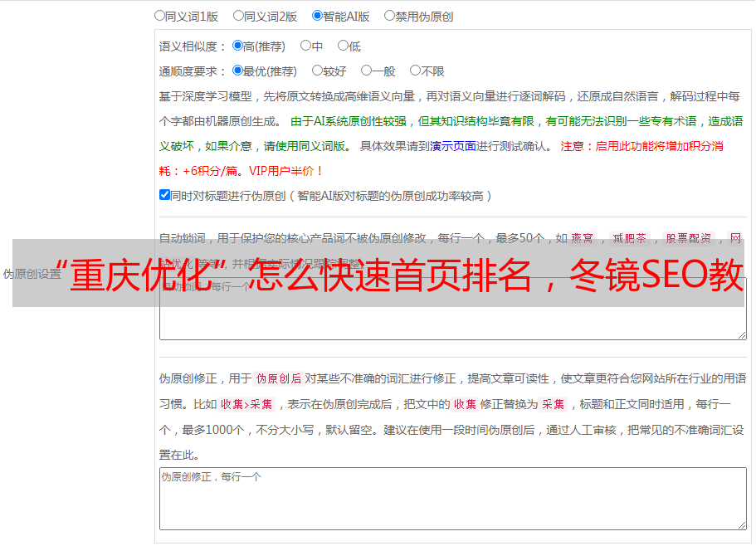The width and height of the screenshot is (756, 546).
Task: Set 语义相似度 to 低
Action: (343, 46)
